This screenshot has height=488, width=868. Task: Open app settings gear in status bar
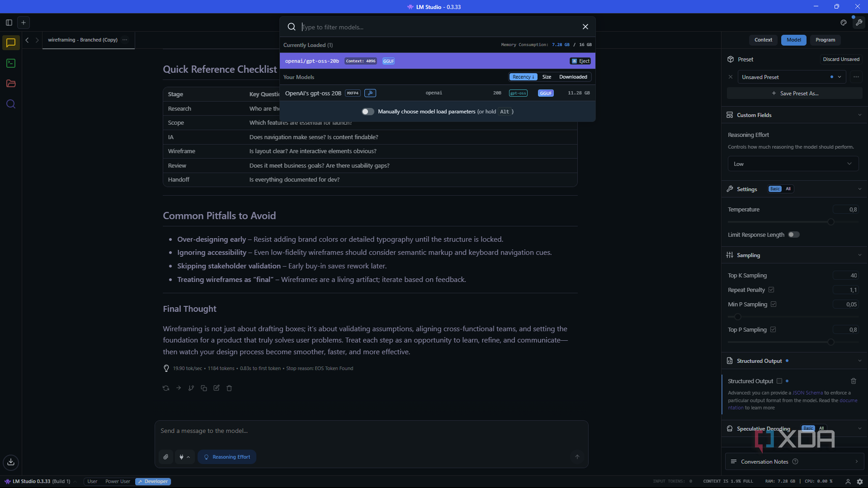tap(860, 482)
